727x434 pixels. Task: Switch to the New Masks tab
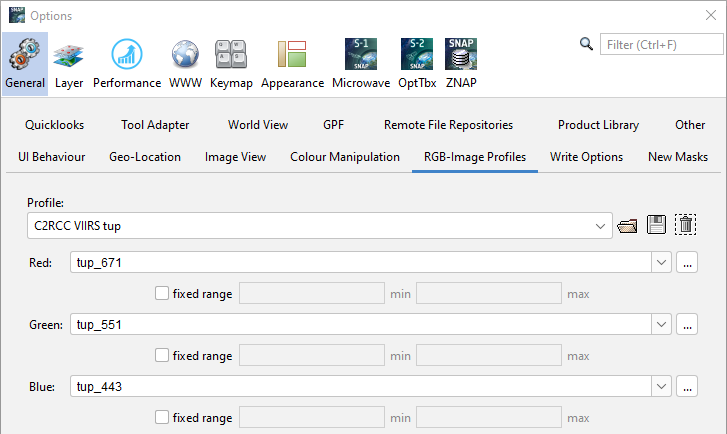point(678,157)
